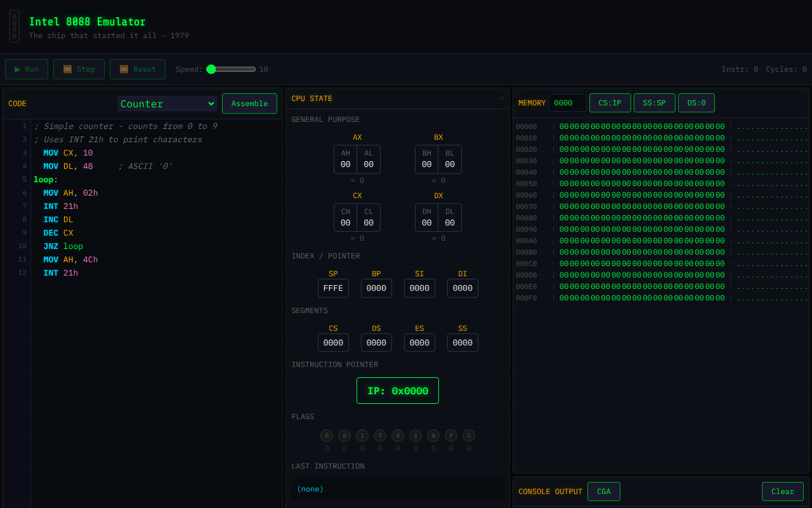Click code line 'MOV DL, 48'

coord(68,166)
